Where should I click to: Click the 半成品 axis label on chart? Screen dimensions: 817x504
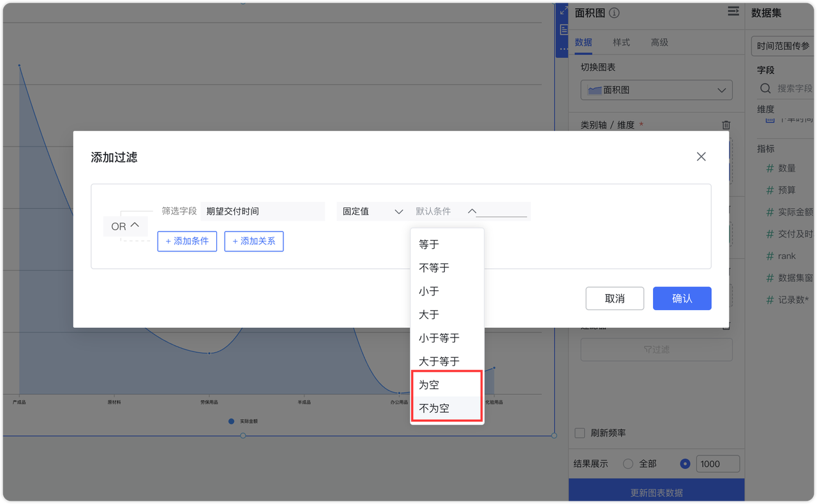pos(304,403)
